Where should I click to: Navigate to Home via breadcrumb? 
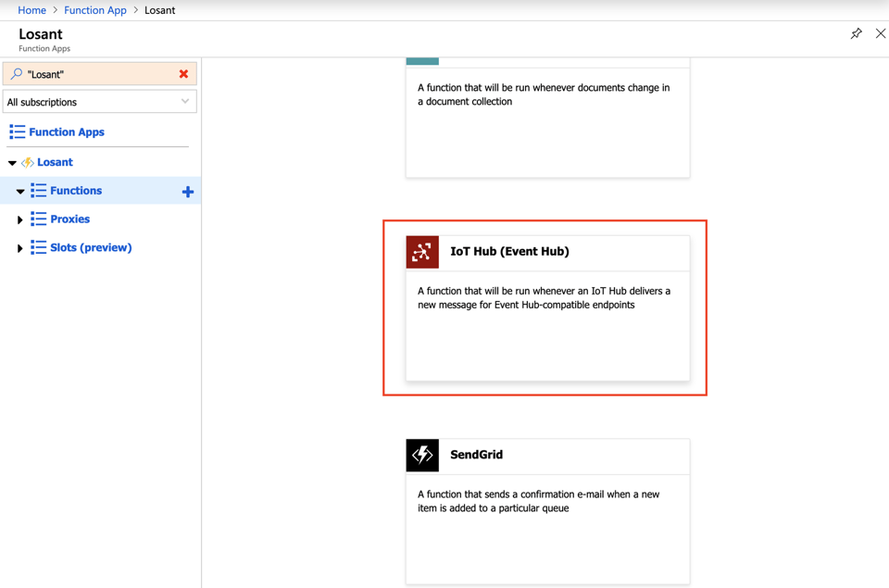pyautogui.click(x=31, y=9)
